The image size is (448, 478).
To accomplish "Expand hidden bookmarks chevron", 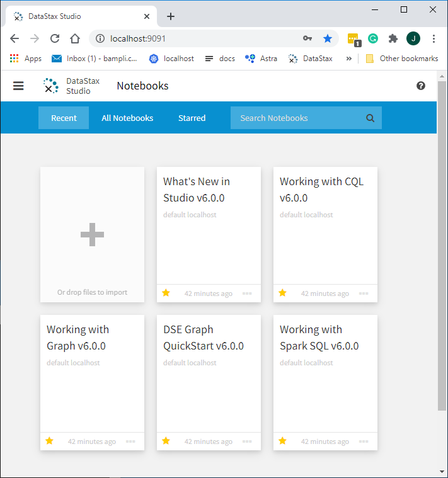I will tap(349, 59).
